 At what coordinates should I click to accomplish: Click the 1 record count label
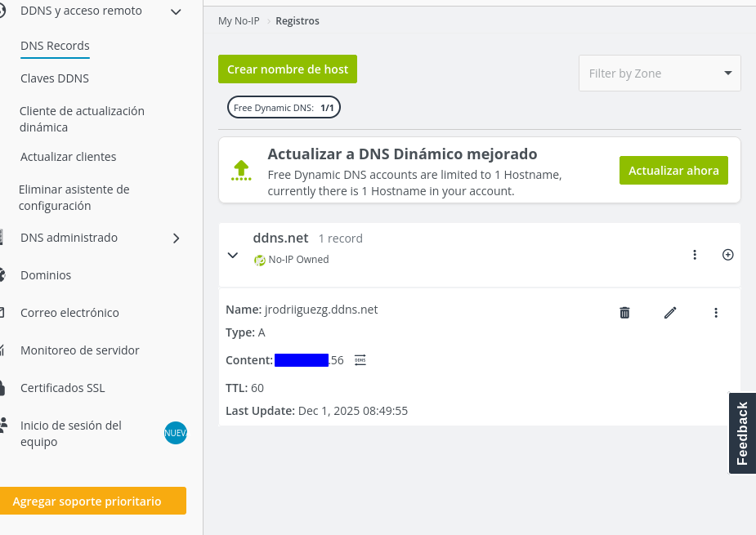(x=340, y=239)
